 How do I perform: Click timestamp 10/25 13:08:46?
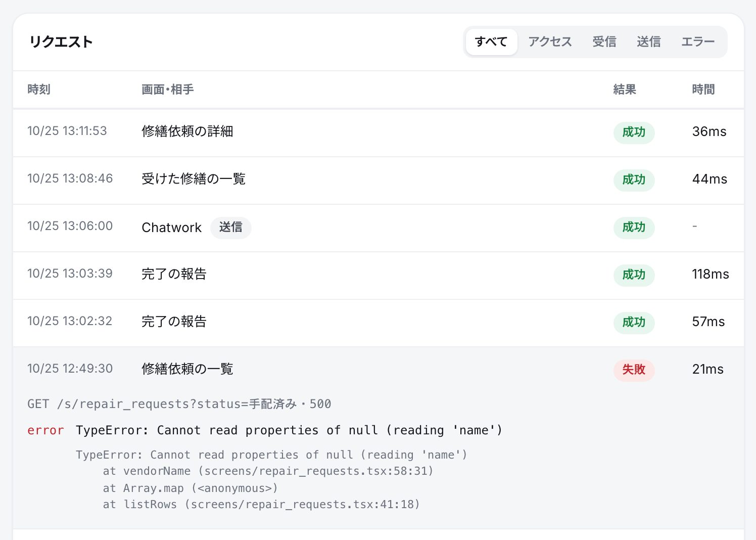click(x=70, y=178)
